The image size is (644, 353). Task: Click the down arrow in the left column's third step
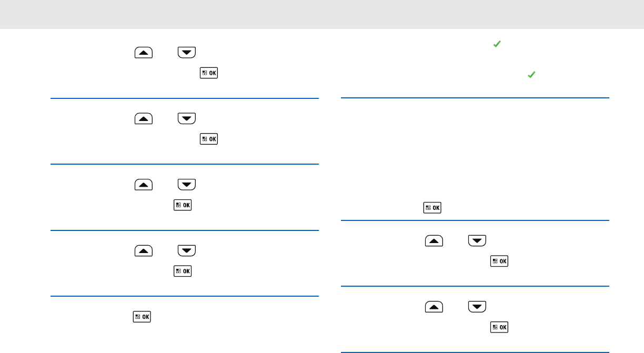tap(187, 185)
